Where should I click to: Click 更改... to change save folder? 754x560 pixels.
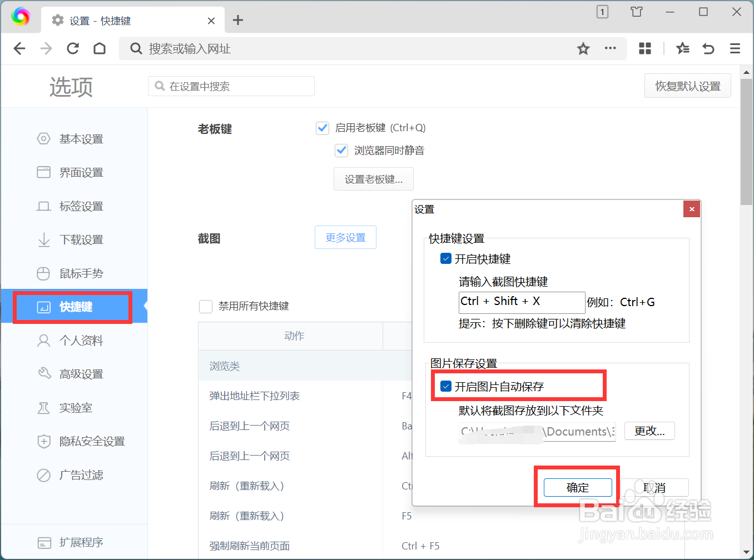pos(649,431)
